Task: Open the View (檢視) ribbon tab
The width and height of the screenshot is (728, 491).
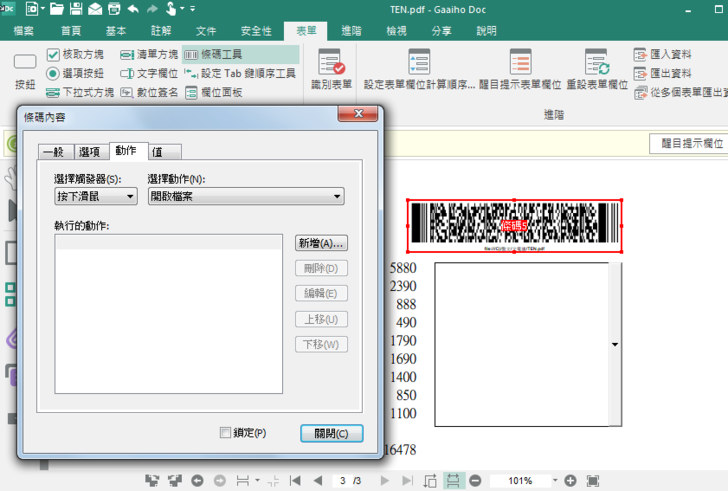Action: pyautogui.click(x=396, y=31)
